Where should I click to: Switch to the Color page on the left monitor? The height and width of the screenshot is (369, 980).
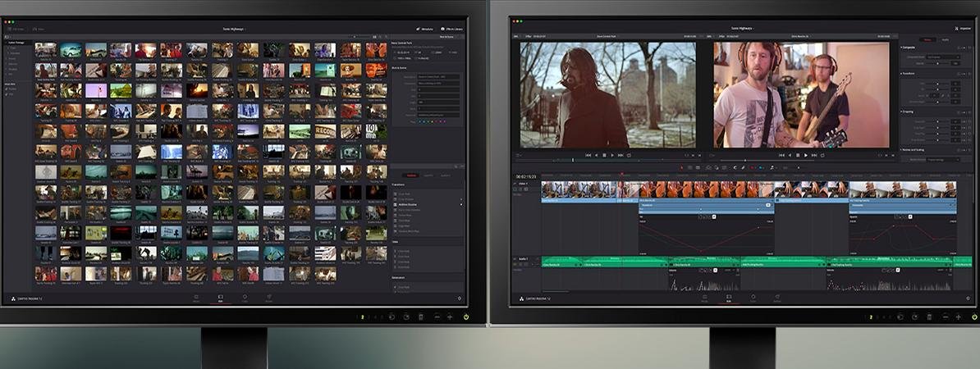pyautogui.click(x=245, y=298)
